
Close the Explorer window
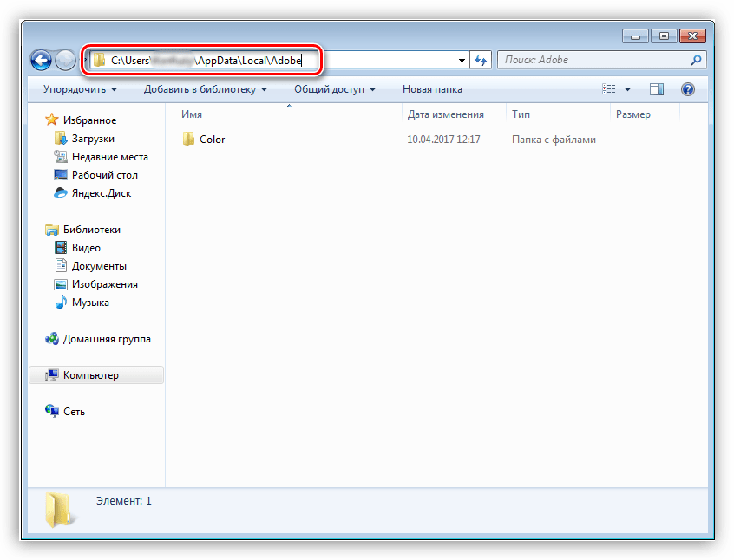click(x=693, y=36)
